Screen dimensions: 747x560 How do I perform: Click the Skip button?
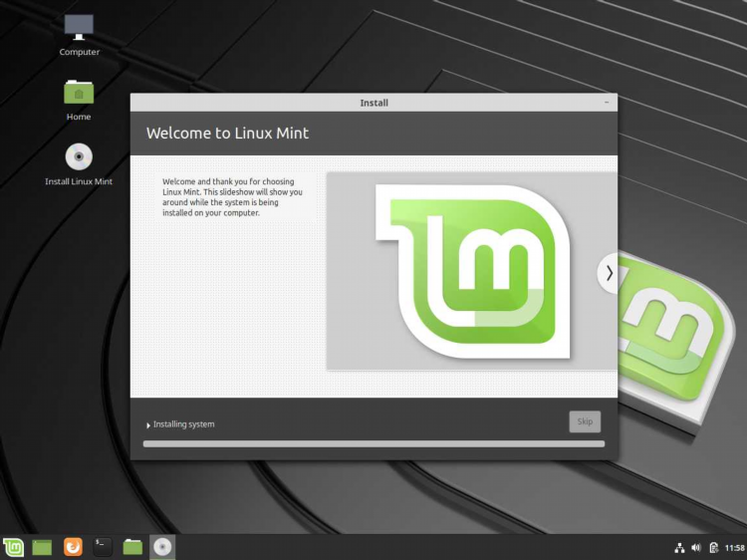click(x=585, y=421)
